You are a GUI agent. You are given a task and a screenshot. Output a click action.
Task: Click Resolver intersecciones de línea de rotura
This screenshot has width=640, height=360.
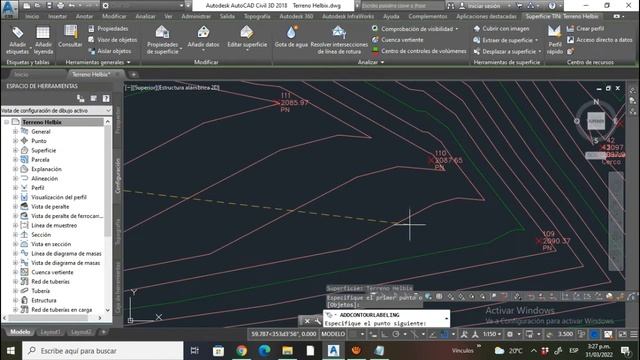(339, 40)
